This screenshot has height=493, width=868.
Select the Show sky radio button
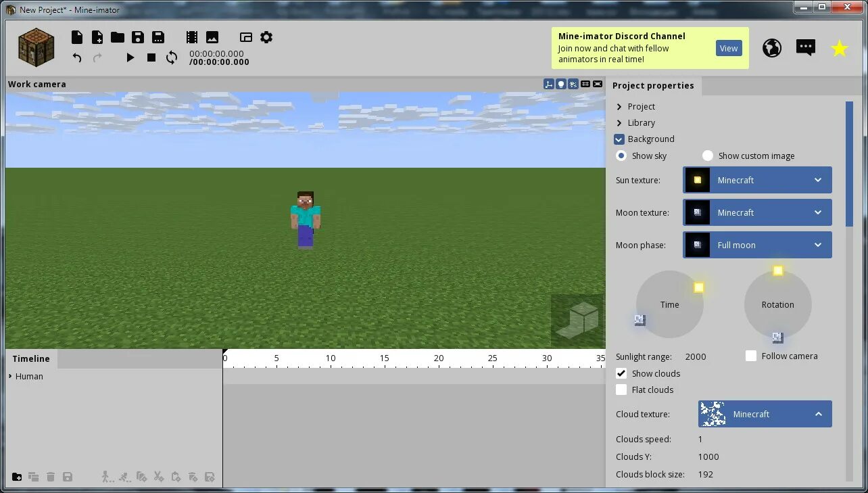(x=621, y=156)
